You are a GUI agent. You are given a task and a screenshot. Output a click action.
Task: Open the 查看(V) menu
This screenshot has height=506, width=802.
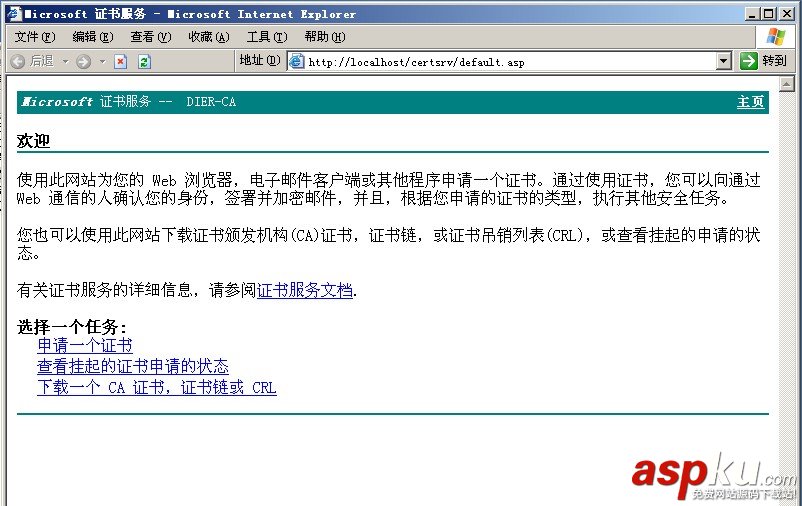pos(151,37)
